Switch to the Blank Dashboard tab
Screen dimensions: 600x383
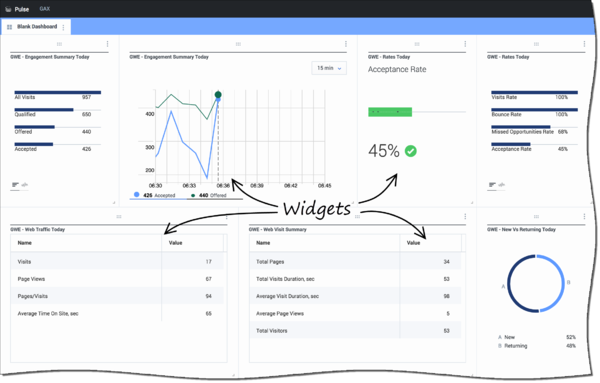[36, 27]
